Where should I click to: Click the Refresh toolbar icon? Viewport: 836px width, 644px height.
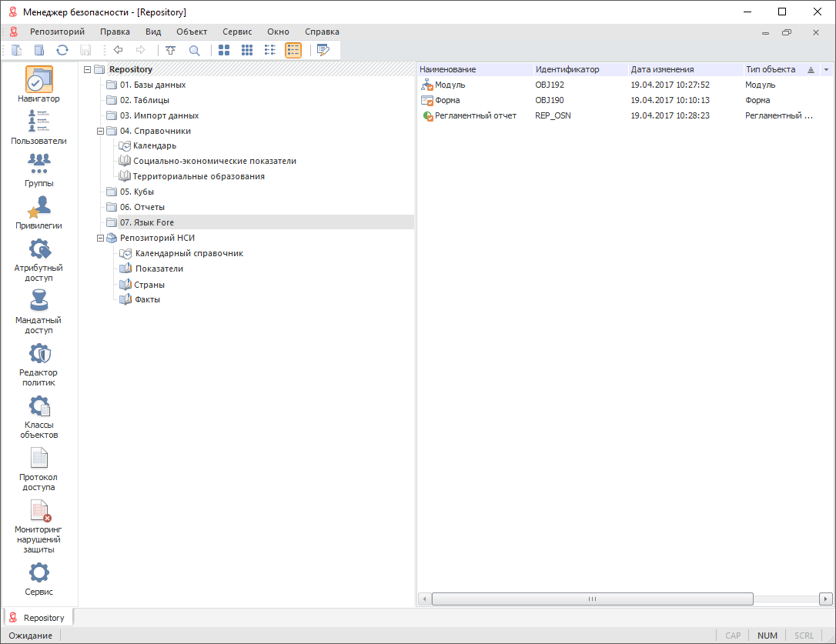(62, 50)
